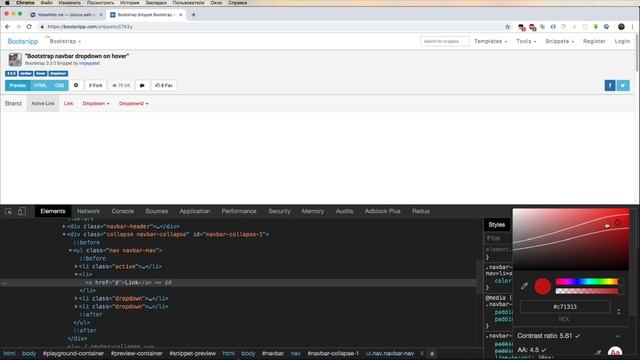Open the Tools dropdown menu
Screen dimensions: 640x360
[x=526, y=41]
